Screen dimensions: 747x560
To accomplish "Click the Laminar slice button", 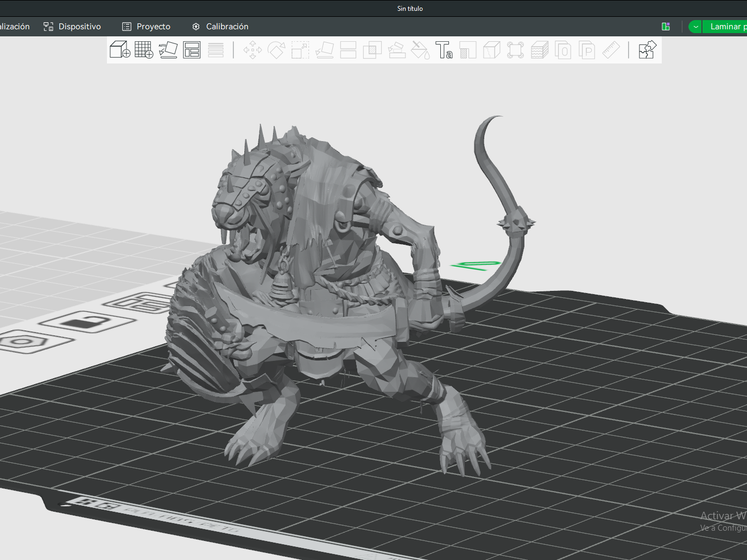I will [x=725, y=27].
